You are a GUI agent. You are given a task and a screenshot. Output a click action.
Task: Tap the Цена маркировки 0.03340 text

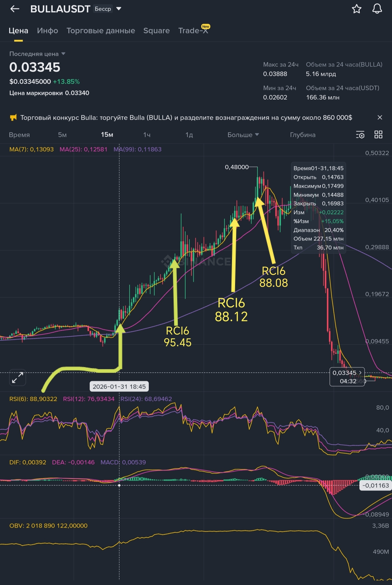(49, 93)
